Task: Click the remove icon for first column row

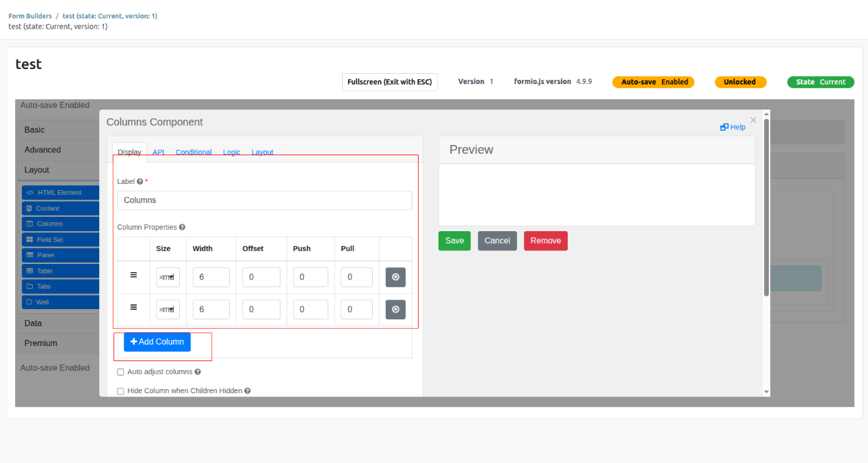Action: pos(395,277)
